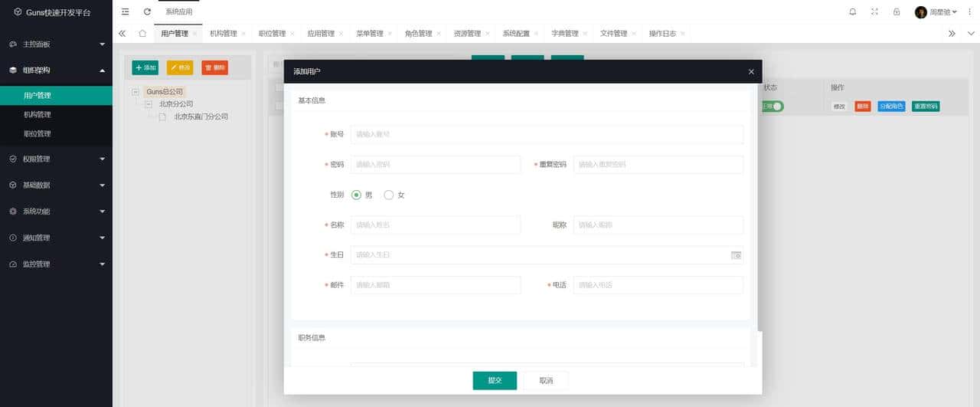Click the lock screen icon

(897, 11)
